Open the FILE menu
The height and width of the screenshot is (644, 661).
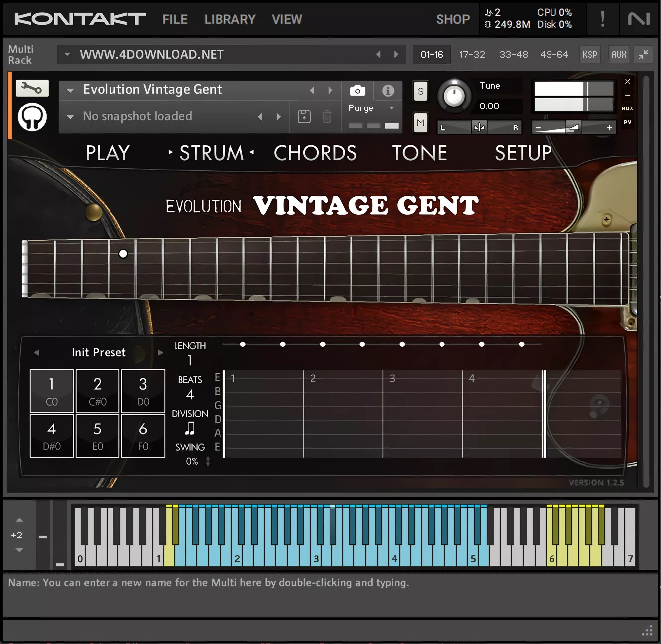(x=175, y=19)
